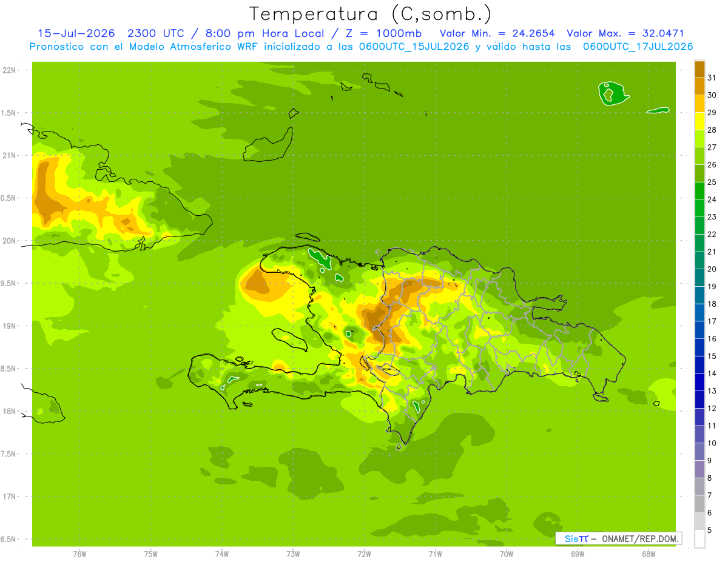The width and height of the screenshot is (728, 562).
Task: Click the "6.5N" latitude tick label
Action: tap(9, 539)
